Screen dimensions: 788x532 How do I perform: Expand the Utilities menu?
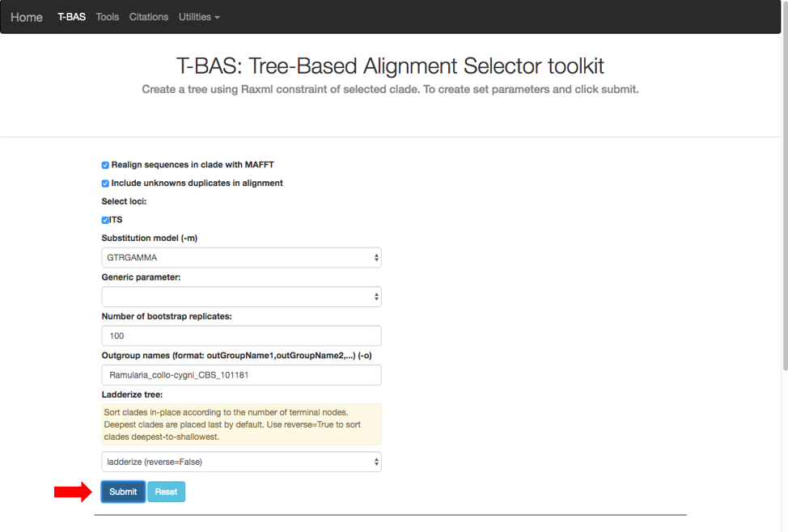coord(199,17)
